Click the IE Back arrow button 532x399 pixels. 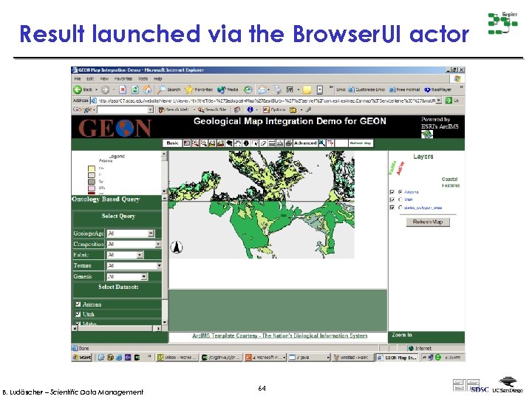tap(78, 89)
